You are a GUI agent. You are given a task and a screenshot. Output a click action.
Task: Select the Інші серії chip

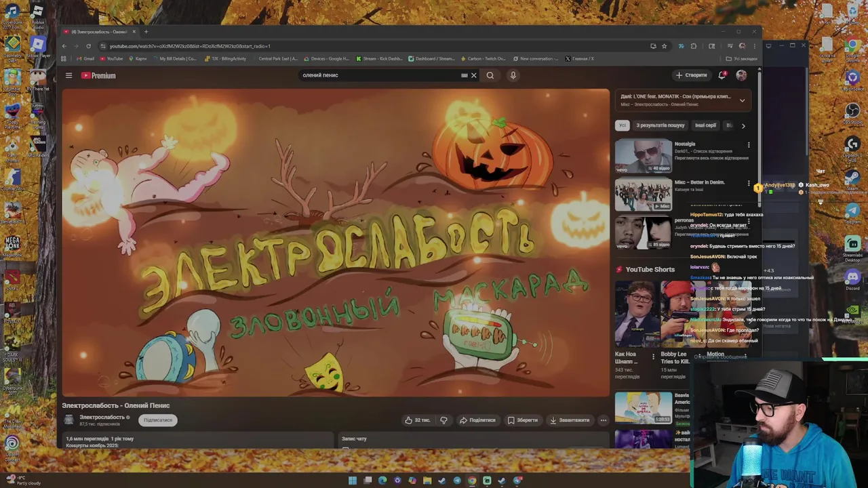pyautogui.click(x=705, y=125)
